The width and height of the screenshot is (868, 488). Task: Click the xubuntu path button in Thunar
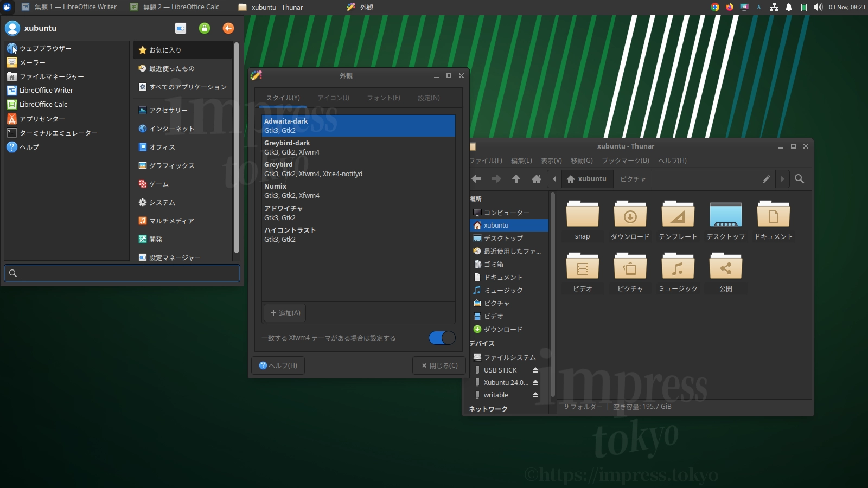click(x=586, y=179)
